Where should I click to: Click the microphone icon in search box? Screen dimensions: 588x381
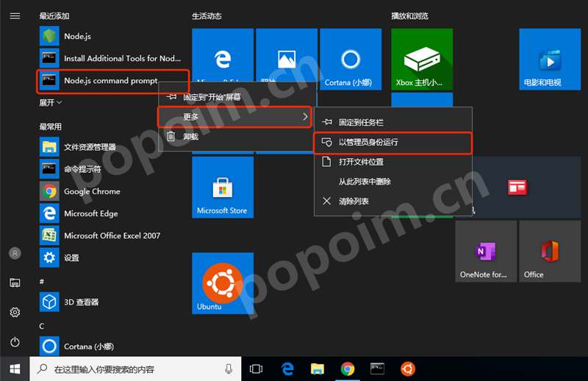(x=229, y=369)
